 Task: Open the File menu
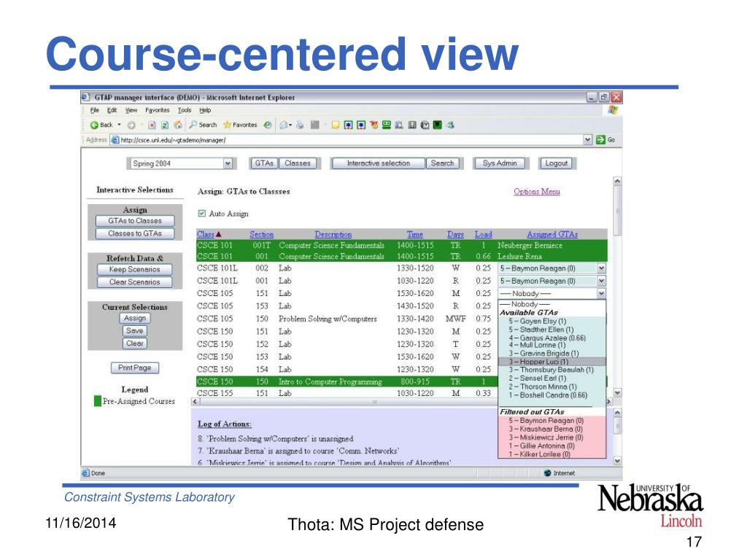[x=94, y=111]
